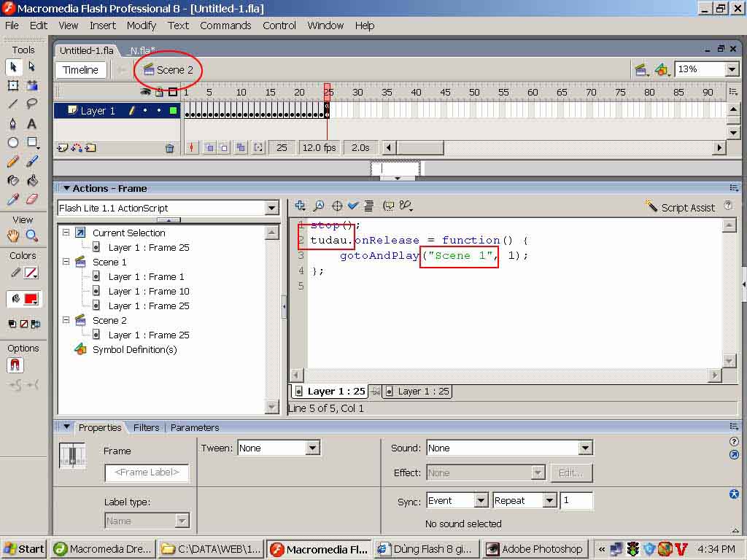The width and height of the screenshot is (747, 560).
Task: Select the Eraser tool
Action: (x=32, y=199)
